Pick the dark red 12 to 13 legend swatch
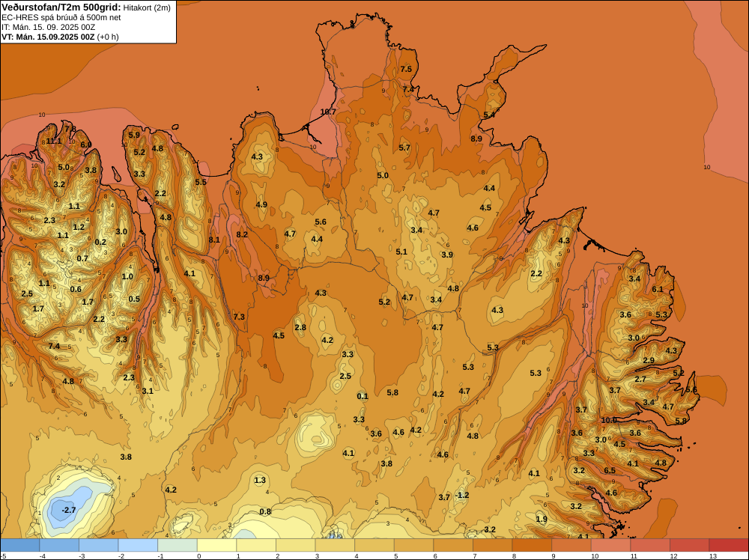This screenshot has height=560, width=749. 689,545
